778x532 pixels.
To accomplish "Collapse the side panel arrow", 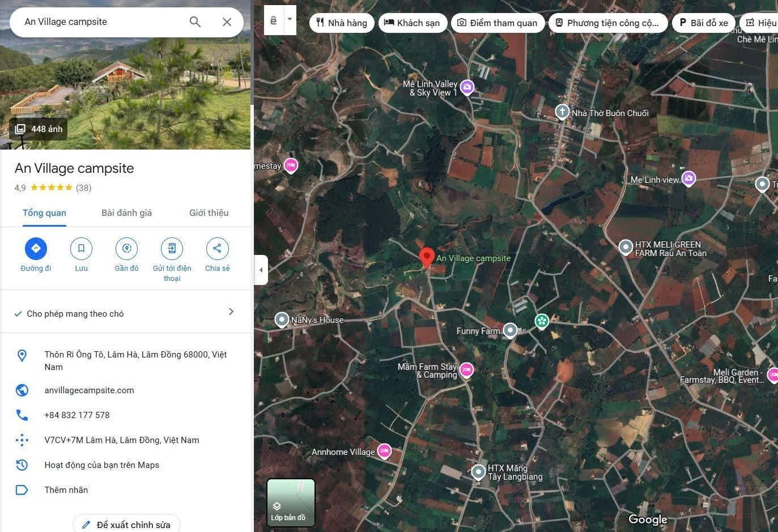I will click(261, 270).
